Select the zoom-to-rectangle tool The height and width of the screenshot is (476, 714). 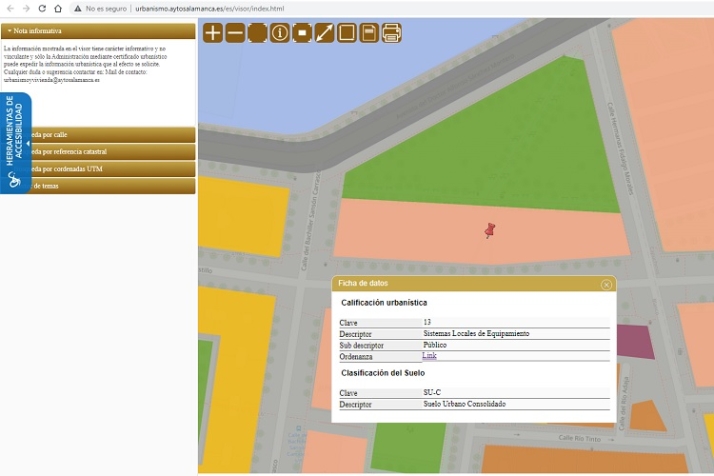coord(302,33)
